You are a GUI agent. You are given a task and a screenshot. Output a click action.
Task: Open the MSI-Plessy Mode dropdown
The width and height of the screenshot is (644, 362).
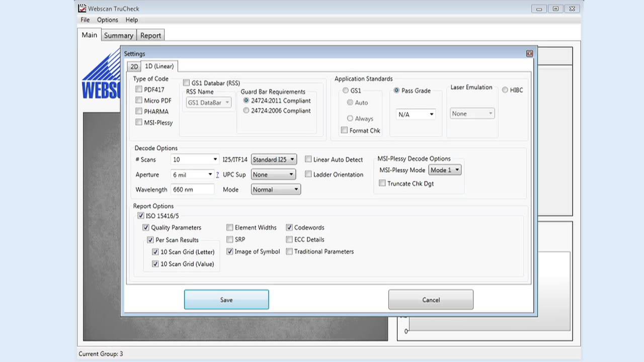445,170
